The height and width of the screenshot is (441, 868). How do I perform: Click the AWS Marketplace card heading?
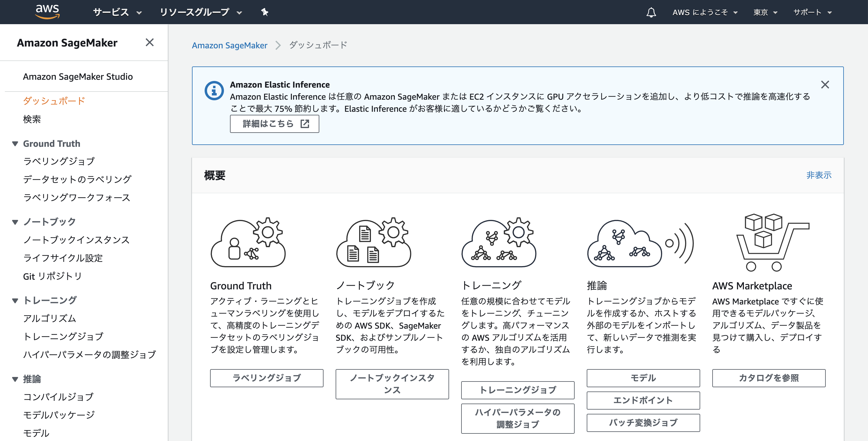pos(752,285)
